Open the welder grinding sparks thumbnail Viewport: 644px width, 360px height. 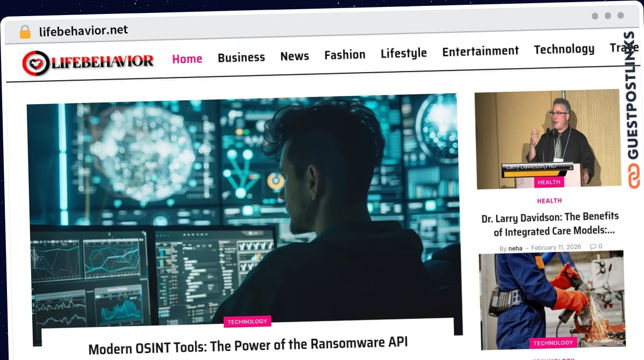(552, 300)
